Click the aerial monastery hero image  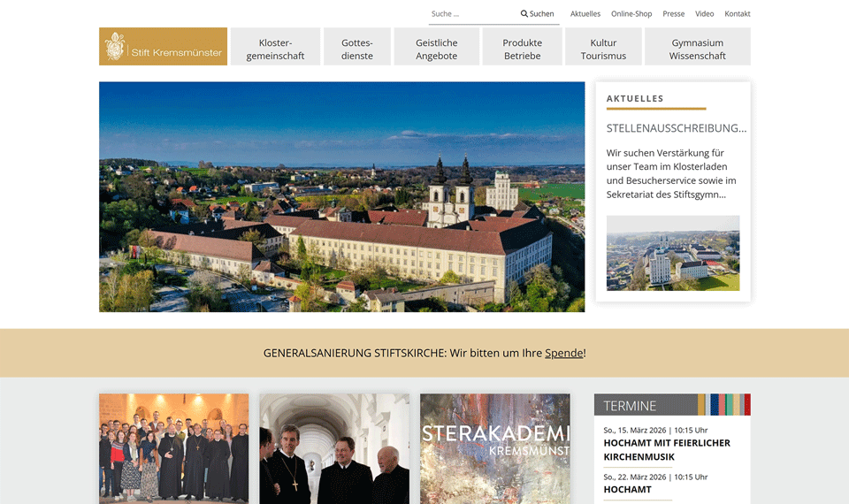pos(341,196)
